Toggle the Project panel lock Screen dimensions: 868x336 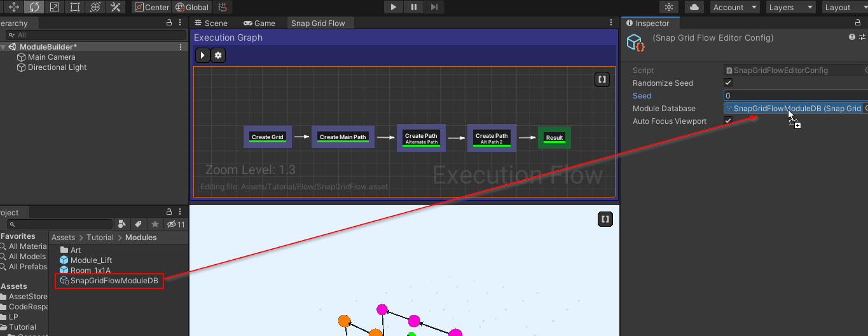coord(169,212)
